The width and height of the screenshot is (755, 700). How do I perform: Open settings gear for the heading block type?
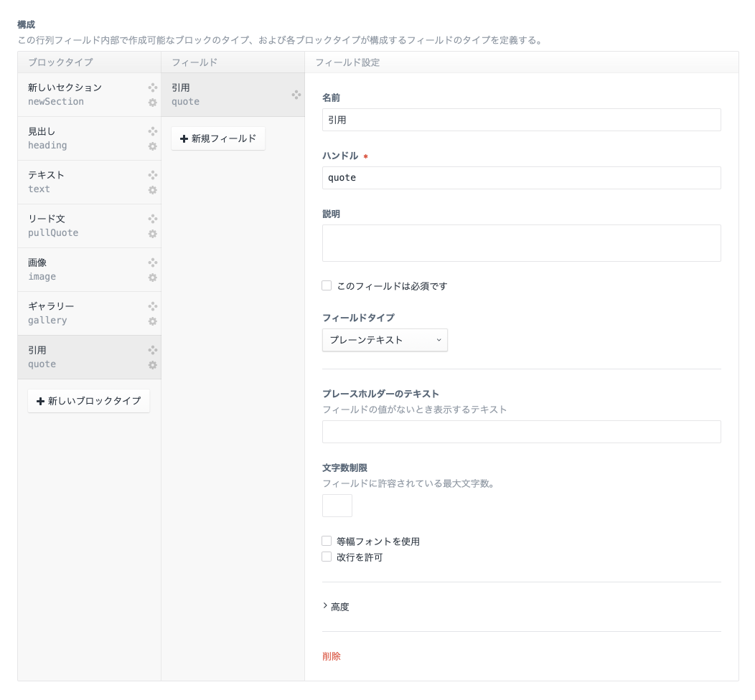pos(153,146)
